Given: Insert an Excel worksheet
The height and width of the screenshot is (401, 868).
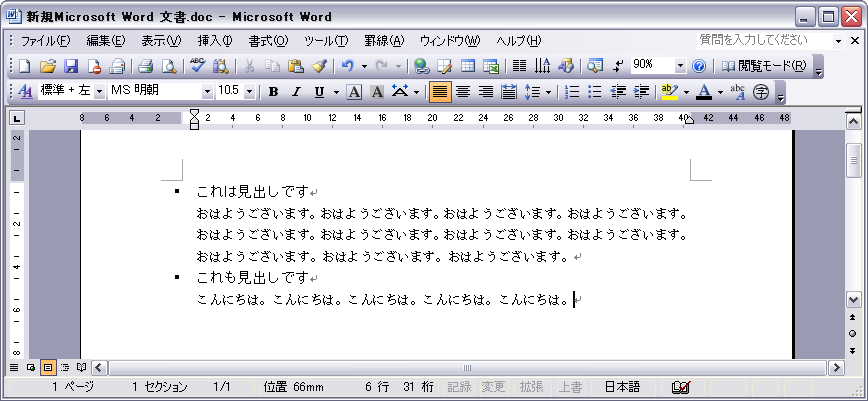Looking at the screenshot, I should (x=490, y=66).
